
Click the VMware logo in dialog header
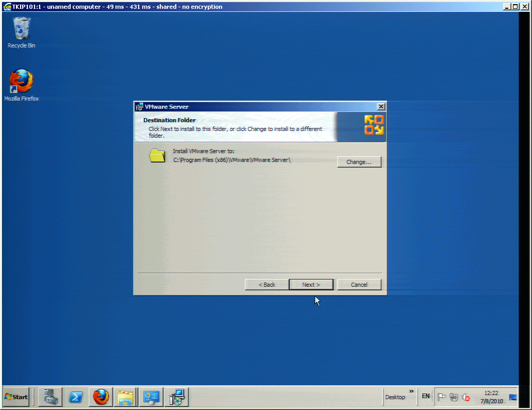pos(374,125)
